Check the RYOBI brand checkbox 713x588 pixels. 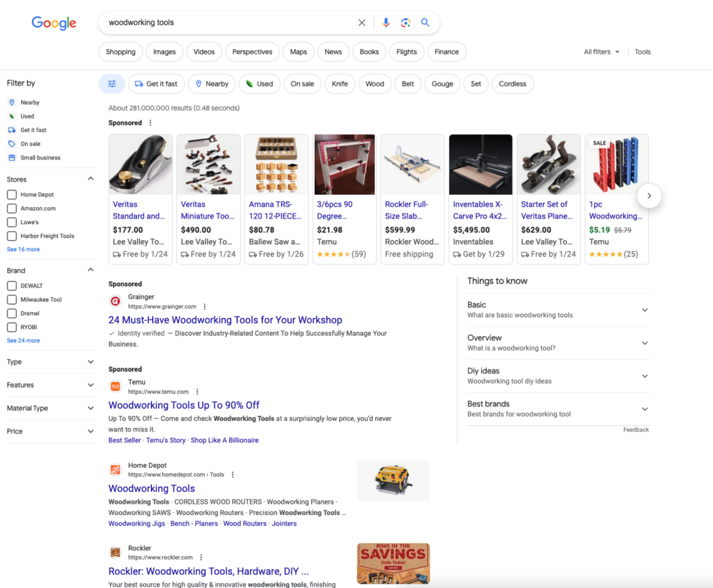[x=12, y=327]
